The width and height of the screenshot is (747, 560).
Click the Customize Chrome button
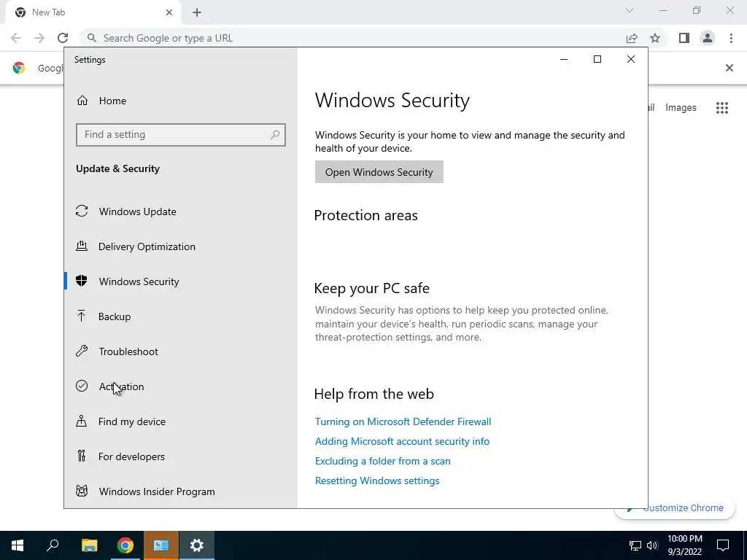pos(676,507)
